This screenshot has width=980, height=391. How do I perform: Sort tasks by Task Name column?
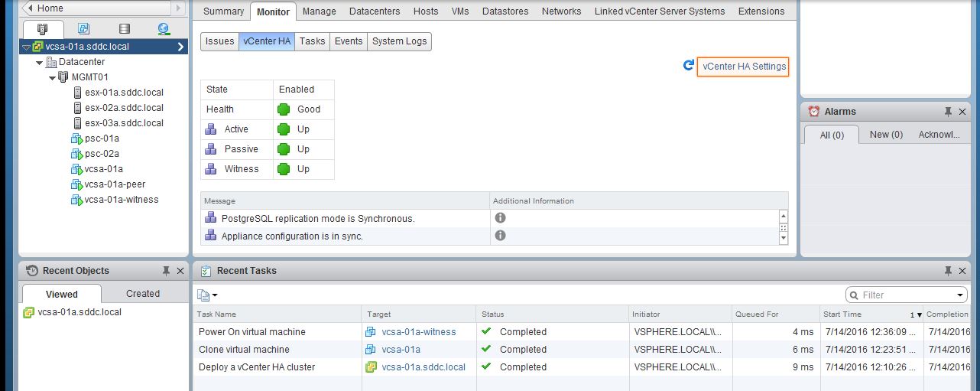pyautogui.click(x=276, y=314)
